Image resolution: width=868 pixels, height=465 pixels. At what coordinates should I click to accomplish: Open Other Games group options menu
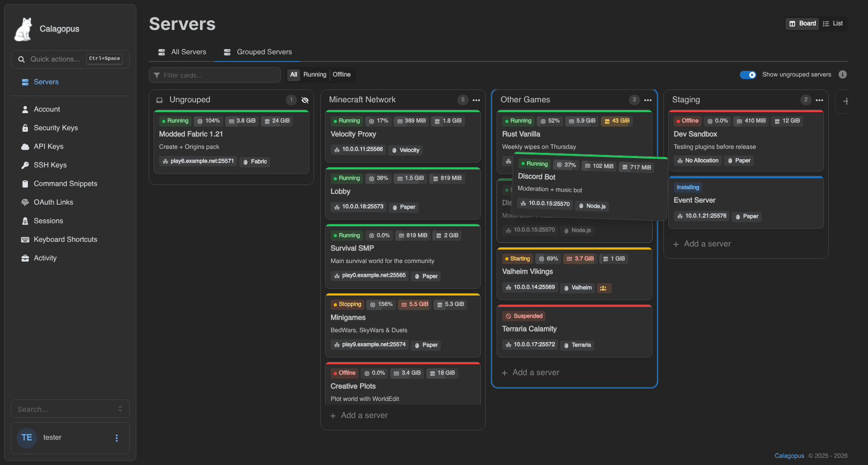(x=648, y=100)
